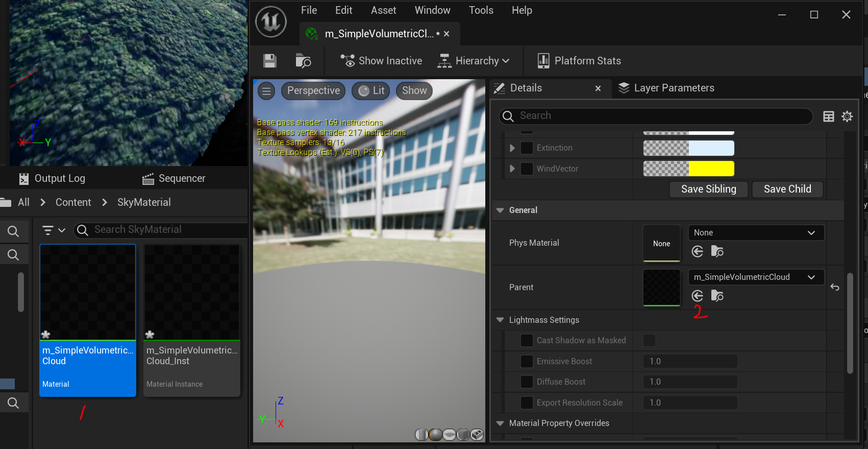Browse to Phys Material asset in Content Browser
The image size is (868, 449).
[x=717, y=251]
